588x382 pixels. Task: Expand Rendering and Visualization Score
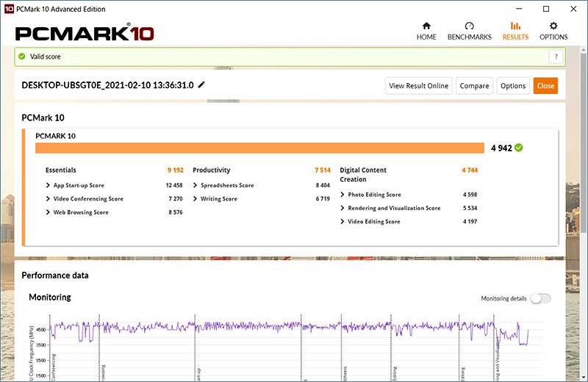(x=343, y=208)
